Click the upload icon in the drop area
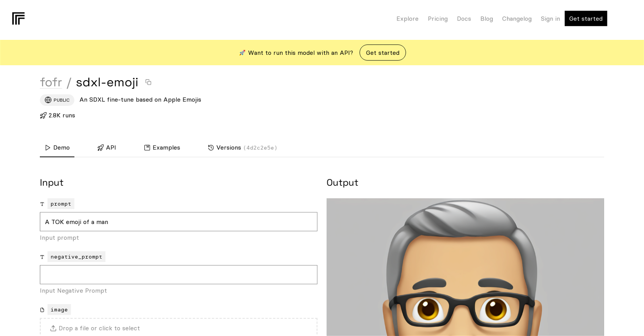Image resolution: width=644 pixels, height=336 pixels. [x=53, y=328]
